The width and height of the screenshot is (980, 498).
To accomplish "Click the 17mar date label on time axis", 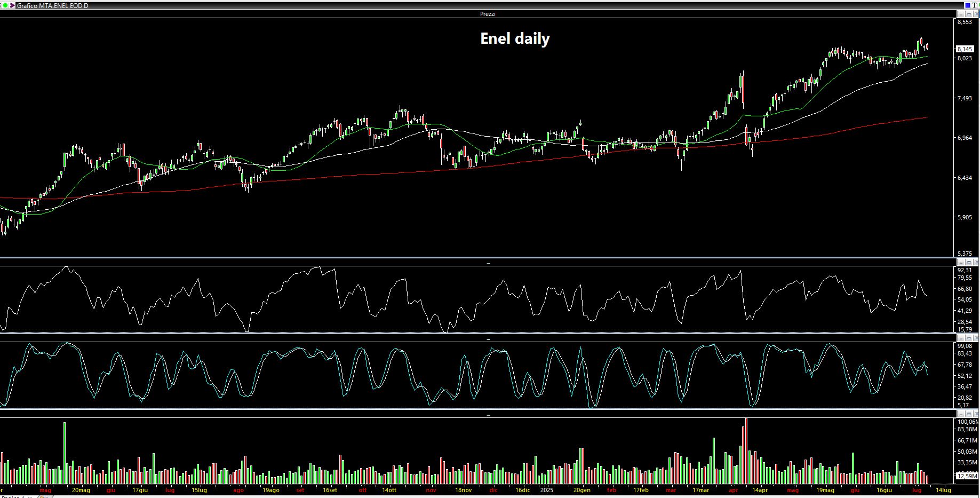I will coord(700,490).
